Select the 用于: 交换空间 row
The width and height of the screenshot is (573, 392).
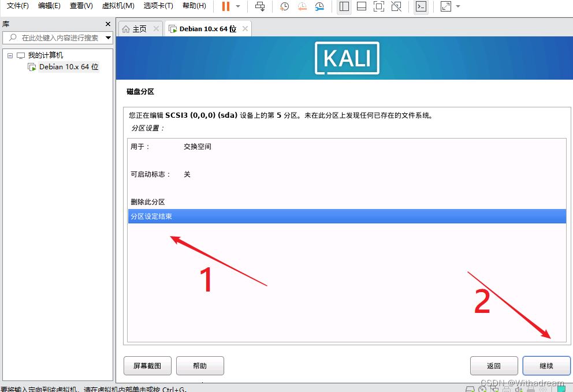[x=347, y=147]
